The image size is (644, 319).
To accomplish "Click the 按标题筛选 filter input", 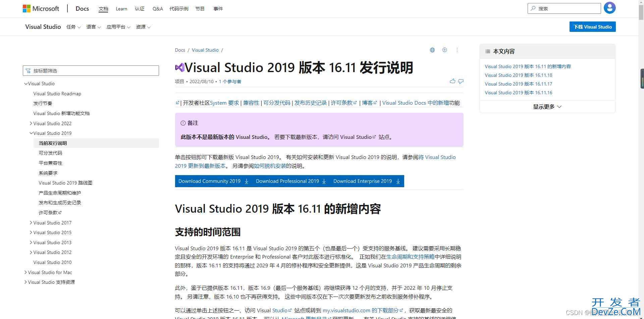I will tap(91, 70).
